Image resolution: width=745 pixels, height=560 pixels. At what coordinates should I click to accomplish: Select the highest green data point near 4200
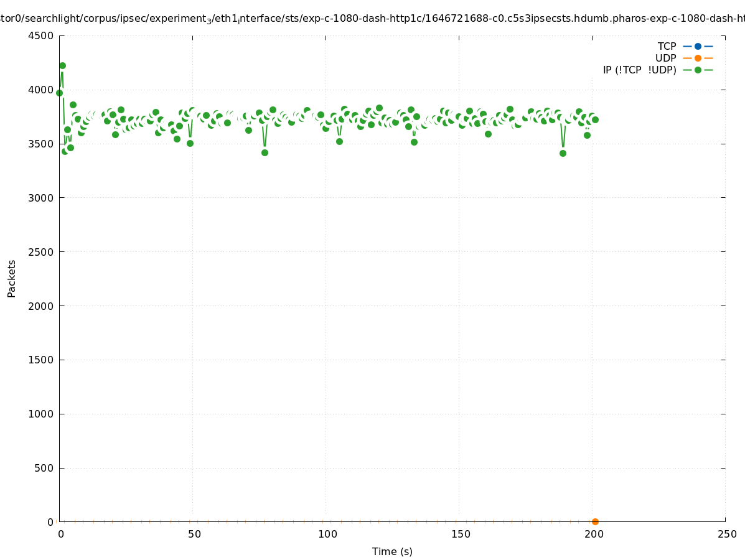click(62, 65)
